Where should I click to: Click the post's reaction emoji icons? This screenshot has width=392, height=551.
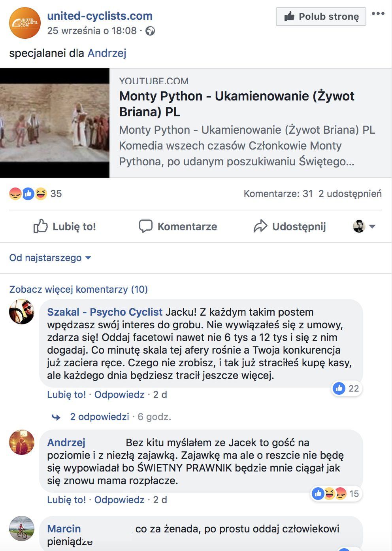(28, 194)
